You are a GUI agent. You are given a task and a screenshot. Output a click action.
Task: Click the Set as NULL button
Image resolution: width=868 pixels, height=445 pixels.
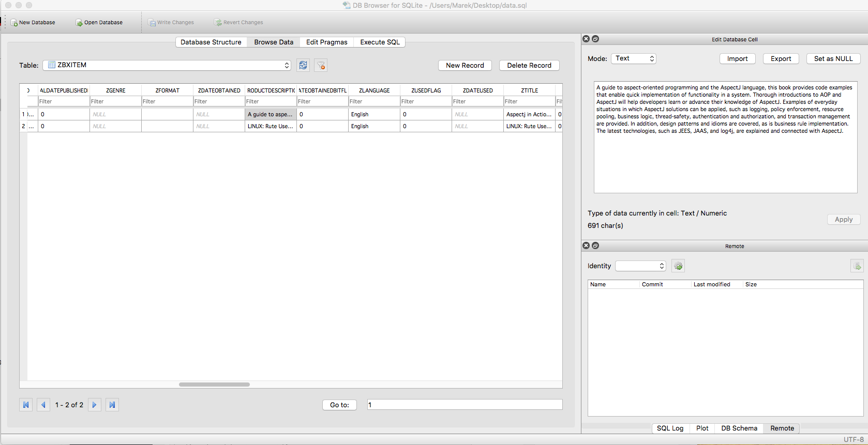833,58
